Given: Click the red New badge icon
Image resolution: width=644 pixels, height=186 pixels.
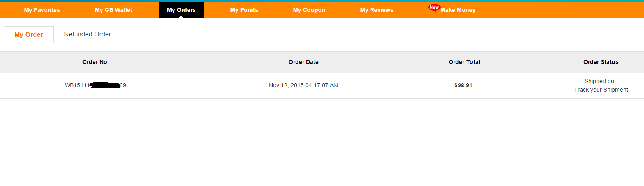Looking at the screenshot, I should pos(434,7).
